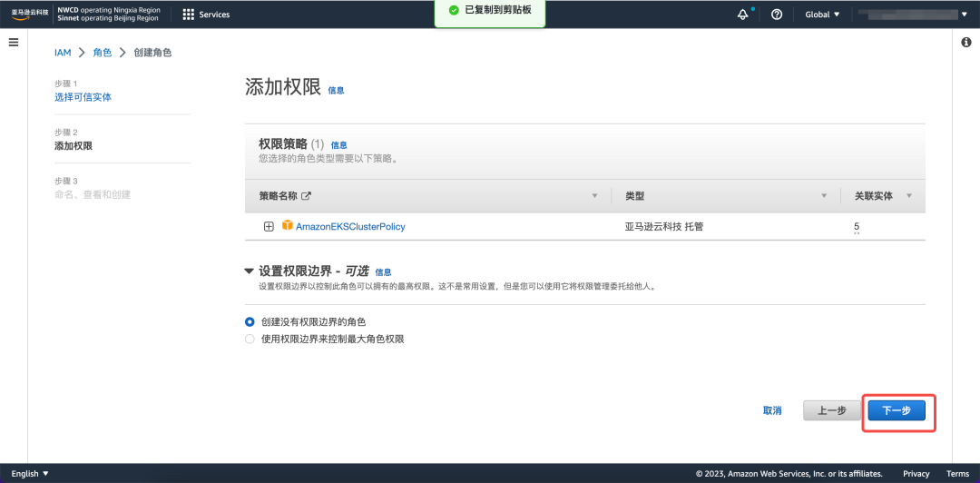Open the notifications bell
Image resolution: width=980 pixels, height=483 pixels.
(743, 15)
